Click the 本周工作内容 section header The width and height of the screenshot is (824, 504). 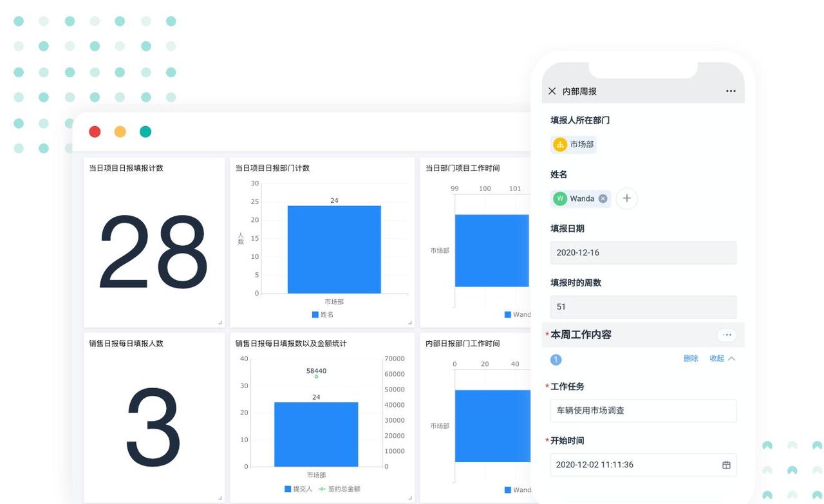click(x=581, y=335)
